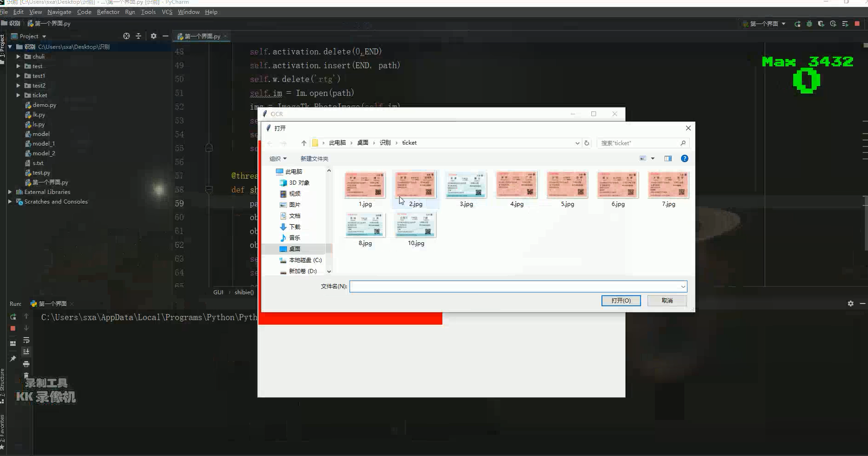
Task: Open the view options dropdown arrow
Action: (x=653, y=158)
